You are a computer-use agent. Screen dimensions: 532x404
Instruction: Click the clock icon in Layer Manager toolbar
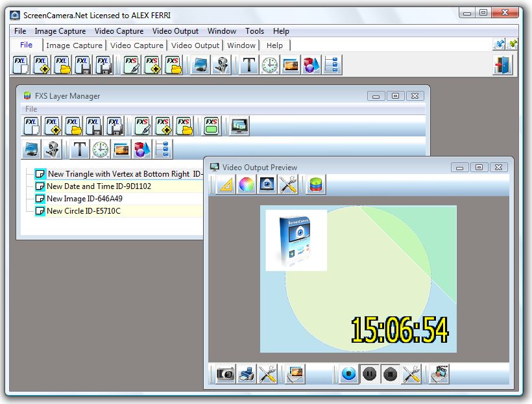click(x=100, y=149)
